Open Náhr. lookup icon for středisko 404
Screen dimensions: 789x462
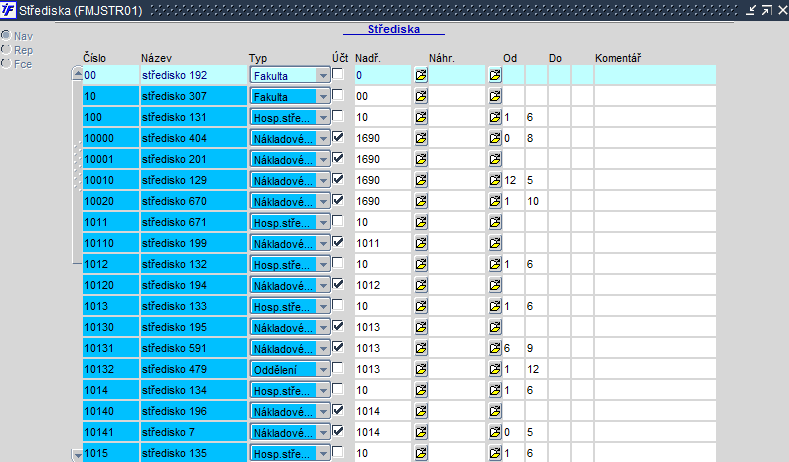[495, 138]
